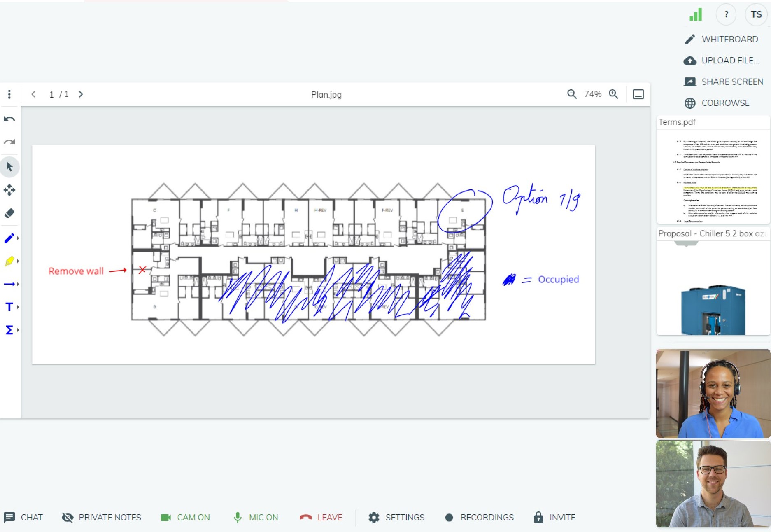The height and width of the screenshot is (532, 771).
Task: Expand sigma tool options triangle
Action: point(18,330)
